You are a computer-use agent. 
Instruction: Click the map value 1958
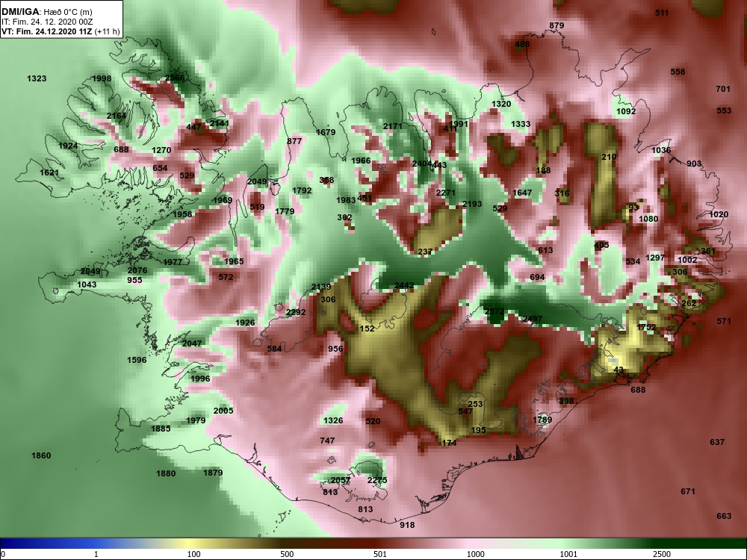[182, 214]
